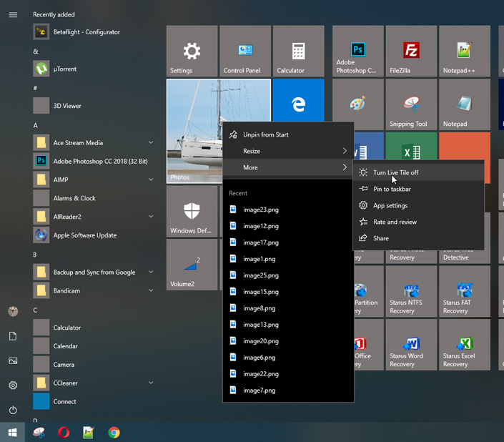This screenshot has width=504, height=442.
Task: Open the Settings tile
Action: click(x=192, y=51)
